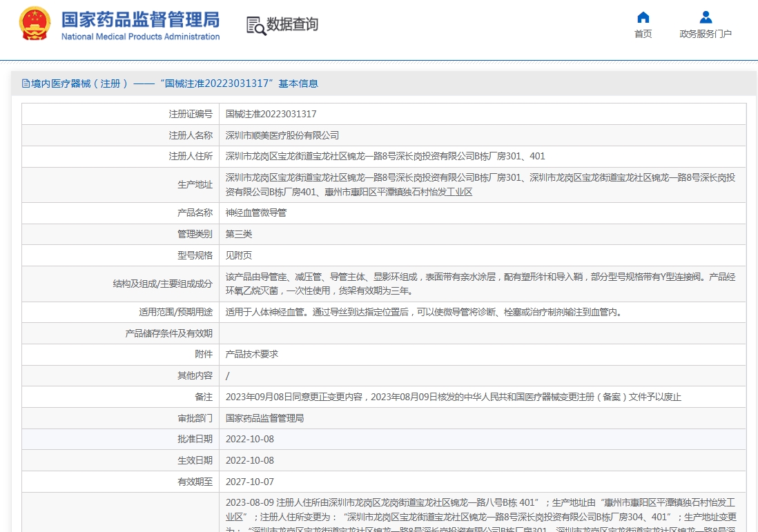Select the management class 第三类
The height and width of the screenshot is (532, 758).
[239, 234]
